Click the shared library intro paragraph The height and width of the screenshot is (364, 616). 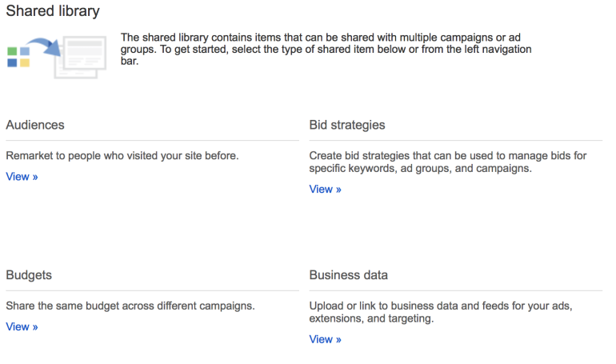326,49
